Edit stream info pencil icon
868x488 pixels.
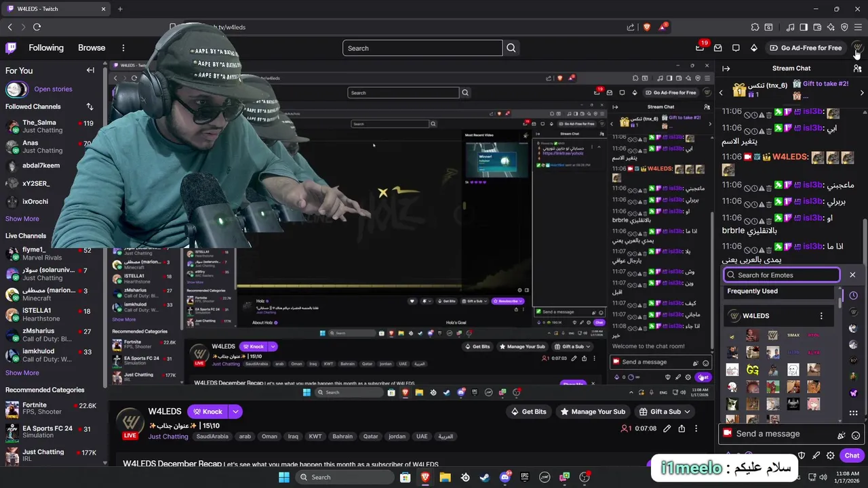pyautogui.click(x=667, y=428)
